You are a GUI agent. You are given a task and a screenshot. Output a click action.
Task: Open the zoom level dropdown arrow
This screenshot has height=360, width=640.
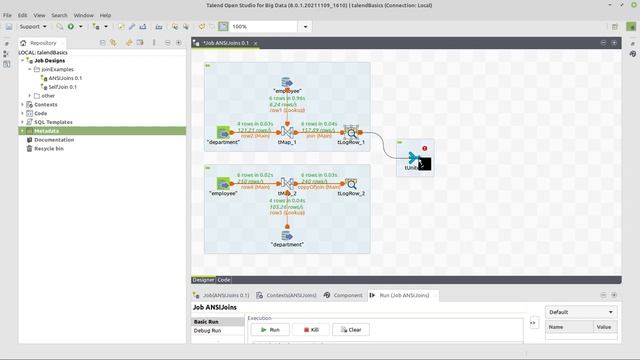(x=305, y=27)
